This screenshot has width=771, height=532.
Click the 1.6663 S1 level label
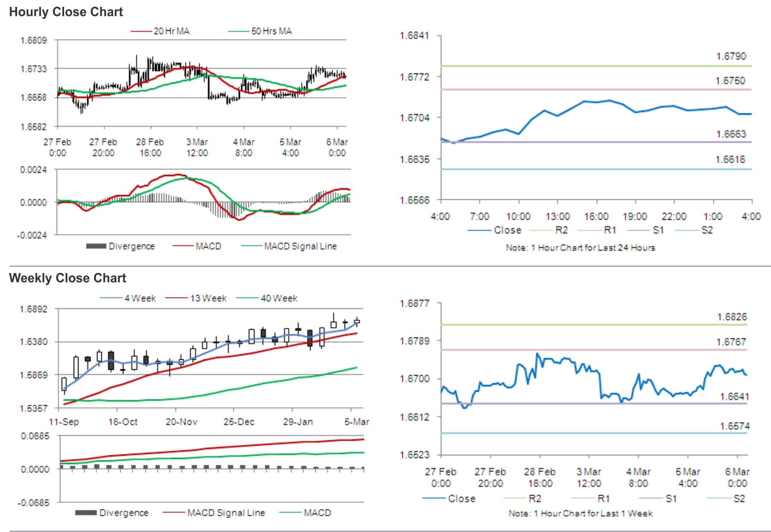[731, 134]
